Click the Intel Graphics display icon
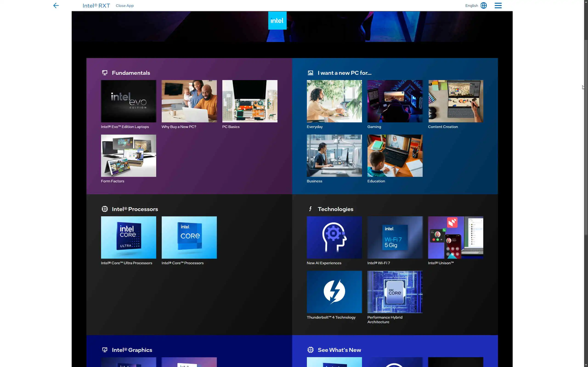Viewport: 588px width, 367px height. 105,350
